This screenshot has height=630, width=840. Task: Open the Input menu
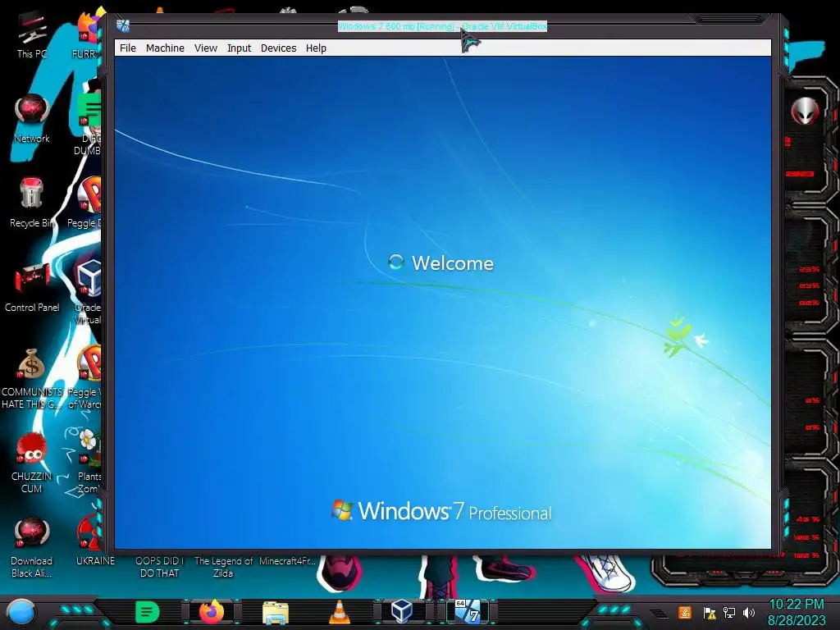(239, 48)
